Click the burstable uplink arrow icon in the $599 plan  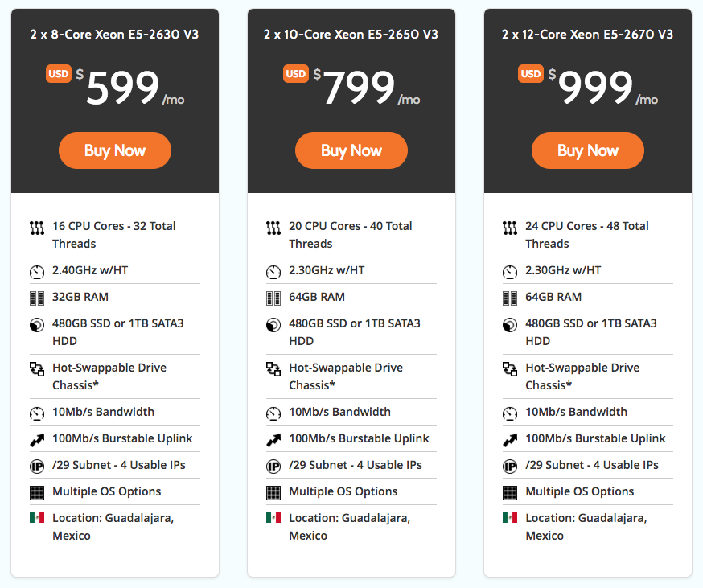click(37, 440)
